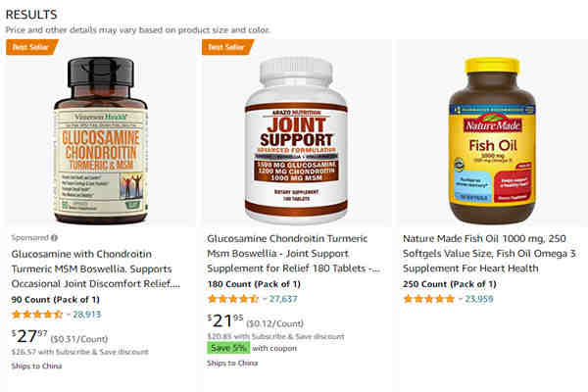Click $20.85 Subscribe & Save discount text
This screenshot has height=392, width=588.
click(275, 336)
